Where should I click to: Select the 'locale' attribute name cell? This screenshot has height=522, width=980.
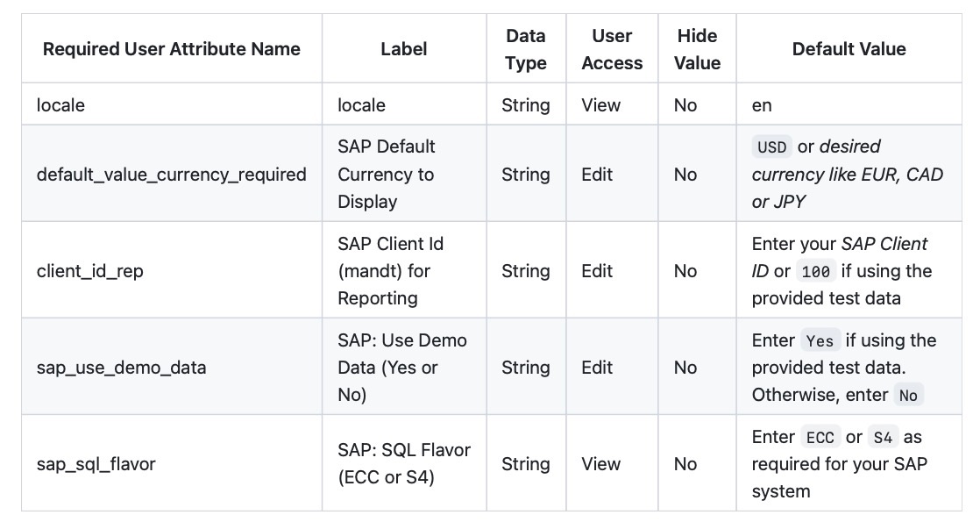[171, 104]
